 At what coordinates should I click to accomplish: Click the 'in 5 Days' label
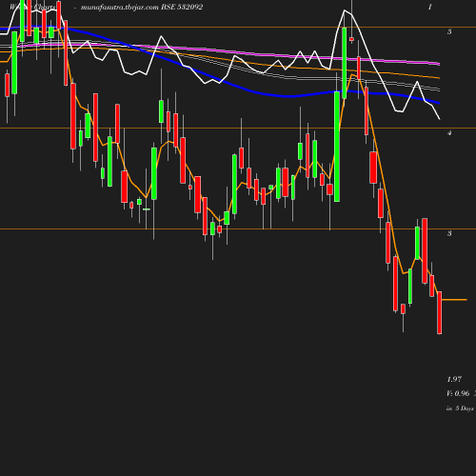pos(460,408)
